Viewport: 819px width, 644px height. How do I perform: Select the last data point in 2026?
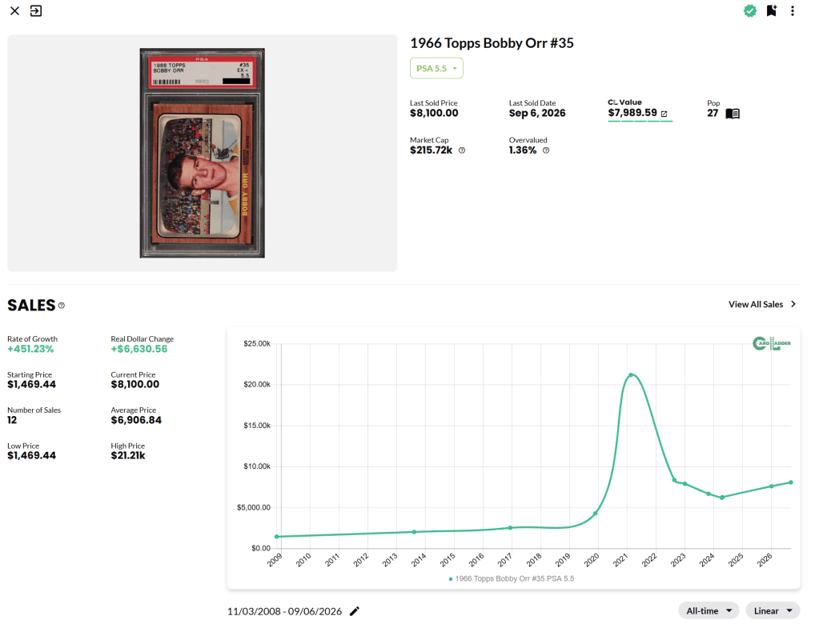coord(791,482)
